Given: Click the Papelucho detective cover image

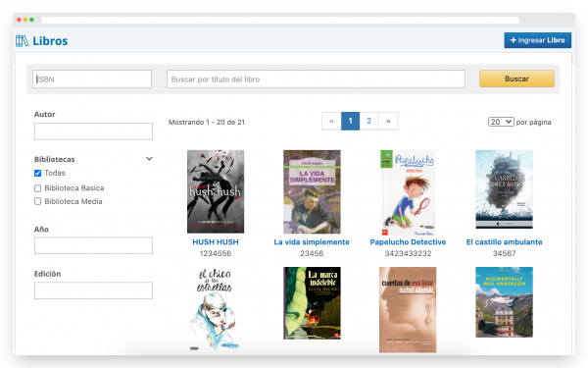Looking at the screenshot, I should pos(408,192).
